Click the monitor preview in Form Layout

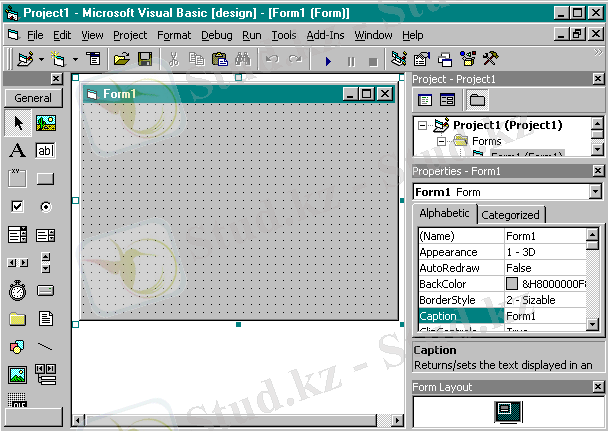point(508,412)
